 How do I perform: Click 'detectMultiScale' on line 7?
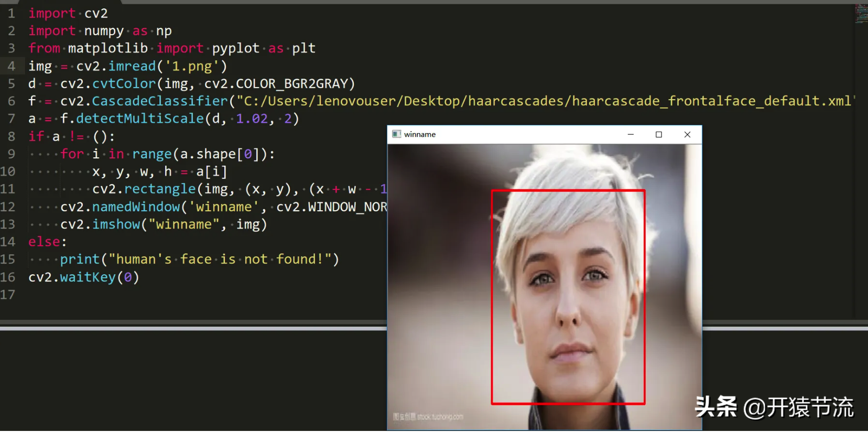[140, 119]
